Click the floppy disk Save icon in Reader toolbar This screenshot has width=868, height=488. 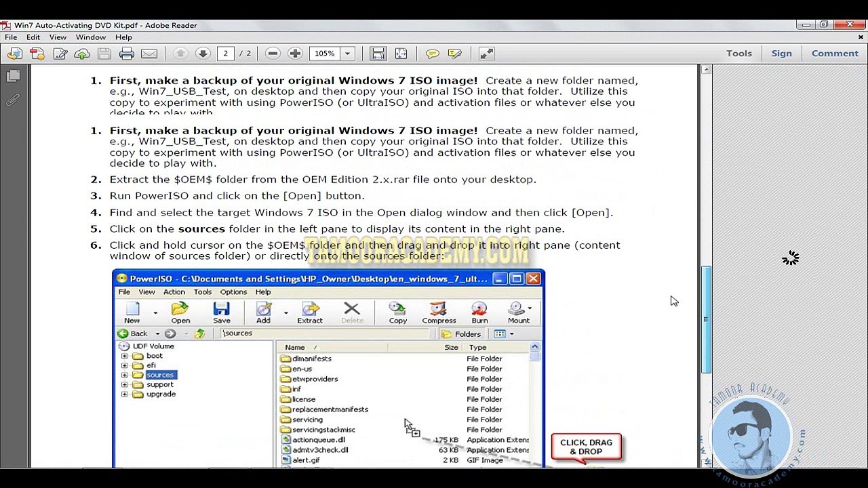(x=104, y=54)
